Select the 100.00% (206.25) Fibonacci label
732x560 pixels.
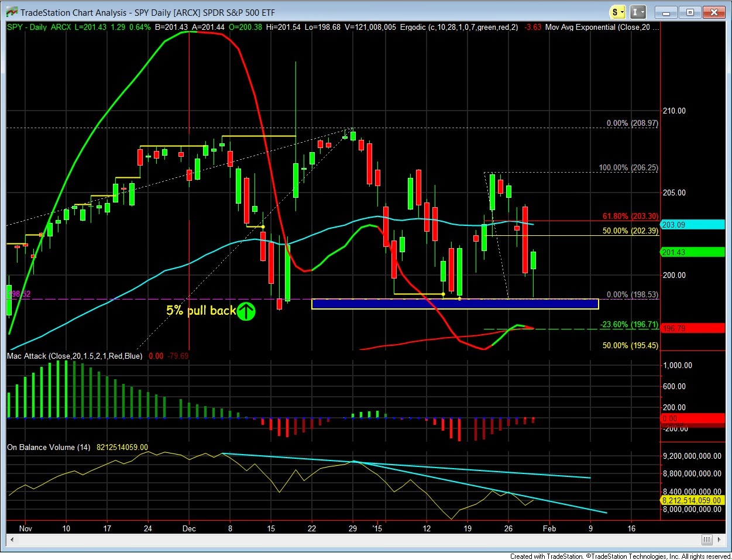click(628, 168)
